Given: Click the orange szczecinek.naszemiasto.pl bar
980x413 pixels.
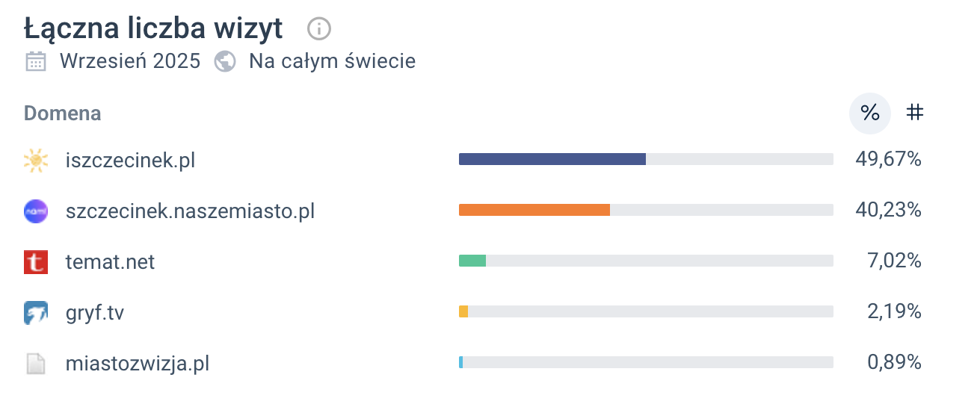Looking at the screenshot, I should [x=534, y=210].
